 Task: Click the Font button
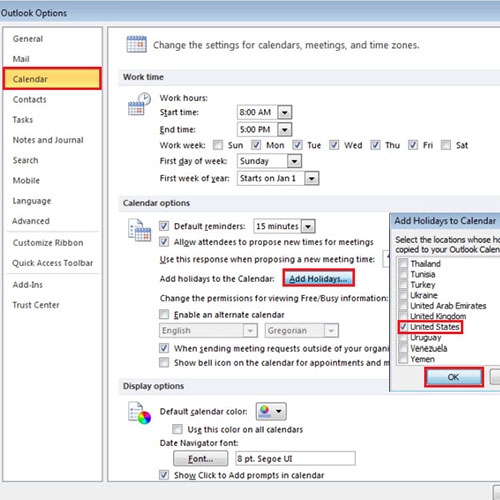click(x=201, y=459)
